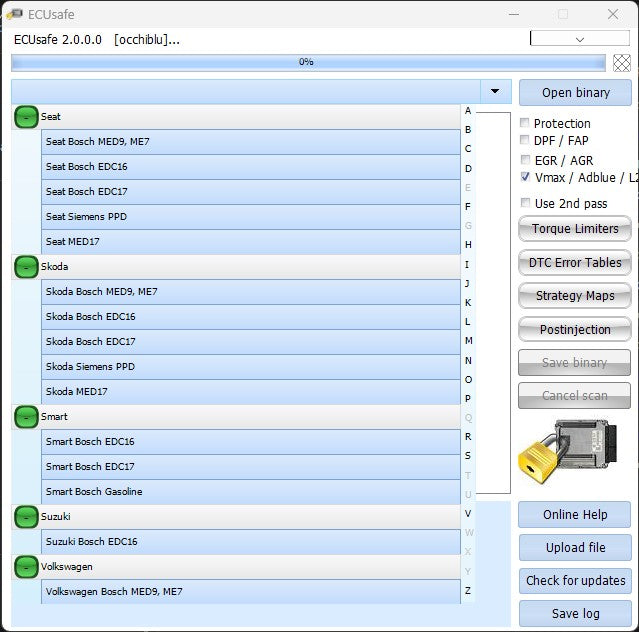The height and width of the screenshot is (632, 639).
Task: Collapse the Suzuki group
Action: (x=26, y=517)
